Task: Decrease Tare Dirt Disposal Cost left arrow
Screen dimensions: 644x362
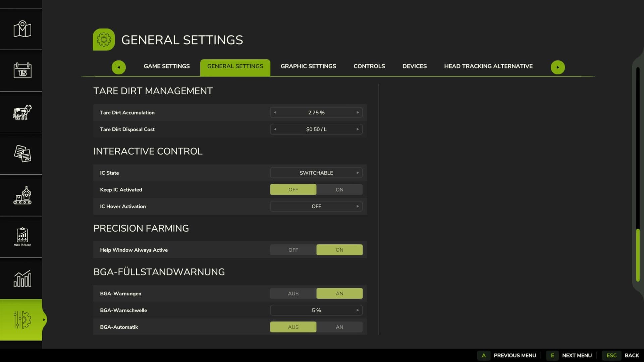Action: 275,129
